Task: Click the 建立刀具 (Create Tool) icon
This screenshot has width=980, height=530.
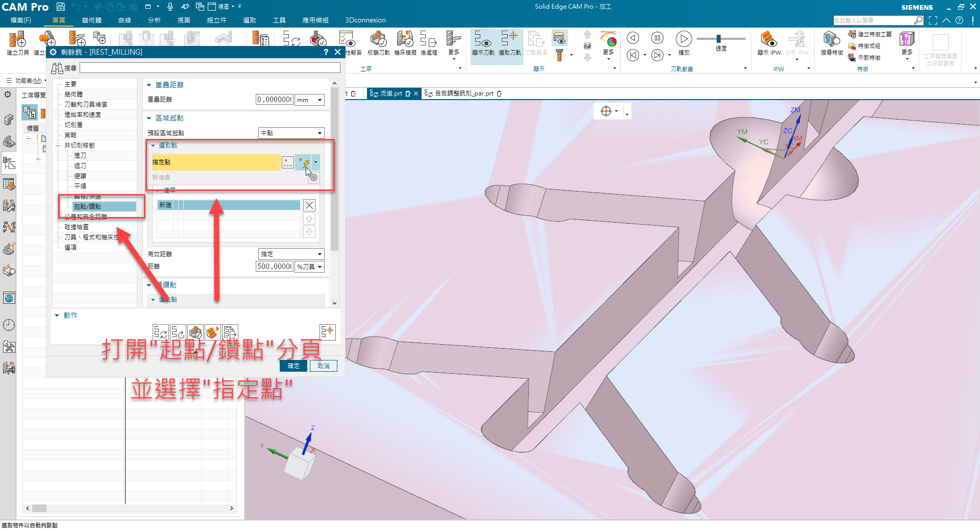Action: click(17, 43)
